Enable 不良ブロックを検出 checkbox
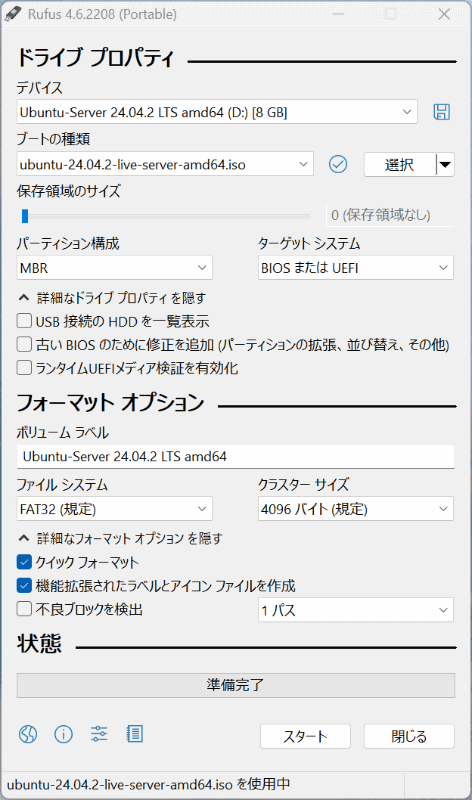This screenshot has height=800, width=472. pos(24,609)
